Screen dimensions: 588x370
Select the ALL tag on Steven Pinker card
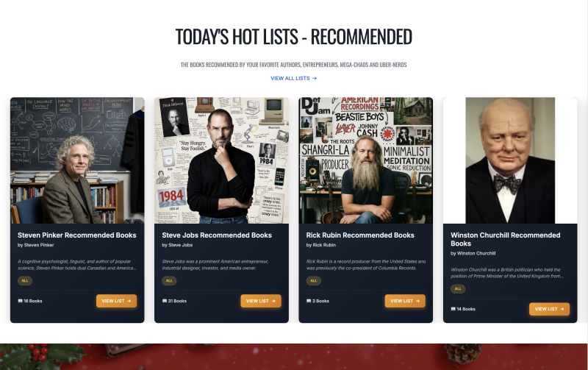pos(25,281)
